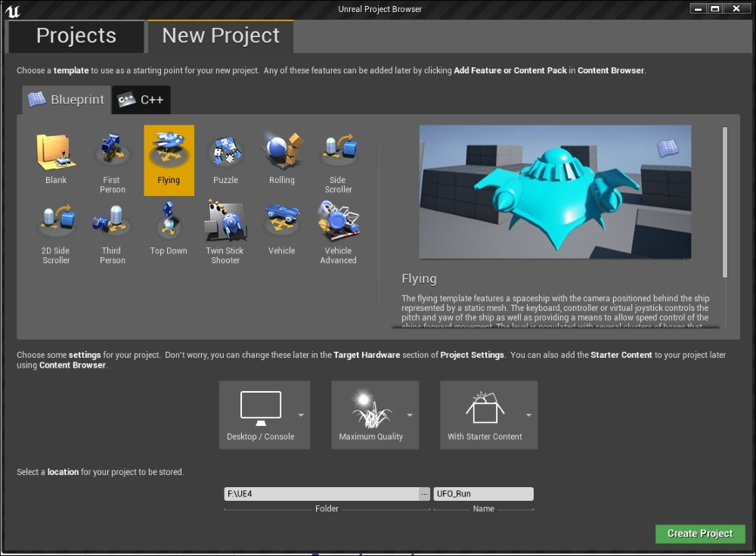Click the "Name" label below name field

[484, 508]
